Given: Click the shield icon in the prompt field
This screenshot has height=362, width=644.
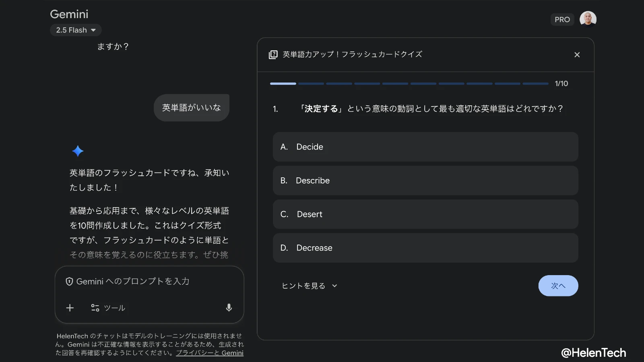Looking at the screenshot, I should pos(69,282).
